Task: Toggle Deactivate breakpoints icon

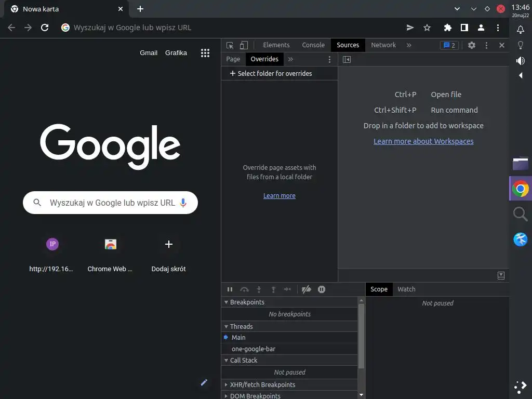Action: pyautogui.click(x=307, y=289)
